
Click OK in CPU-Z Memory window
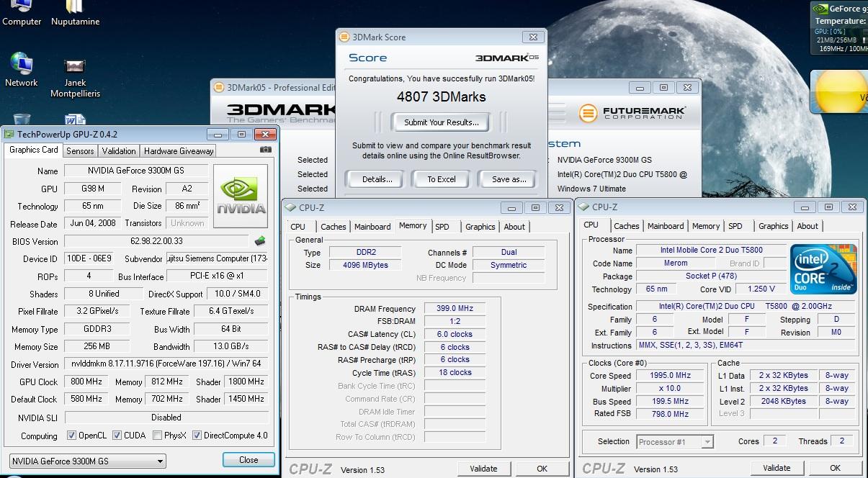(x=542, y=469)
